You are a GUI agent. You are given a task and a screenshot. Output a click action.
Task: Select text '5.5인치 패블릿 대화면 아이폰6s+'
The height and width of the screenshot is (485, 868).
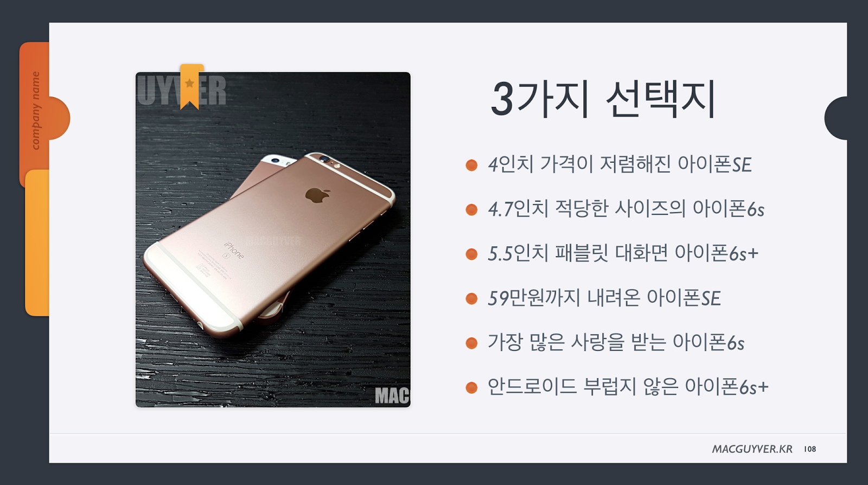point(623,253)
